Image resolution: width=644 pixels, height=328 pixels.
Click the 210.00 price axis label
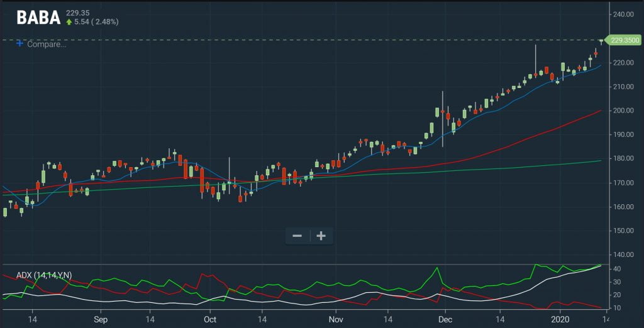pos(625,87)
